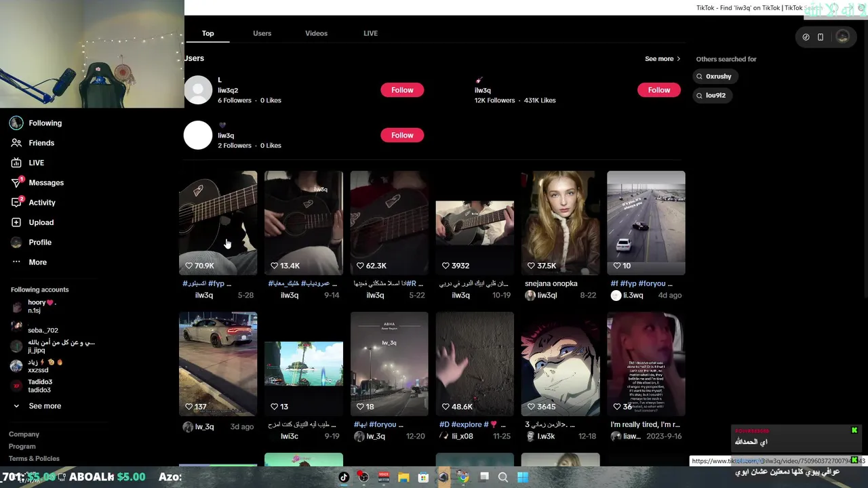The width and height of the screenshot is (868, 488).
Task: Open the white avatar of liw3q with 2 Followers
Action: [x=198, y=135]
